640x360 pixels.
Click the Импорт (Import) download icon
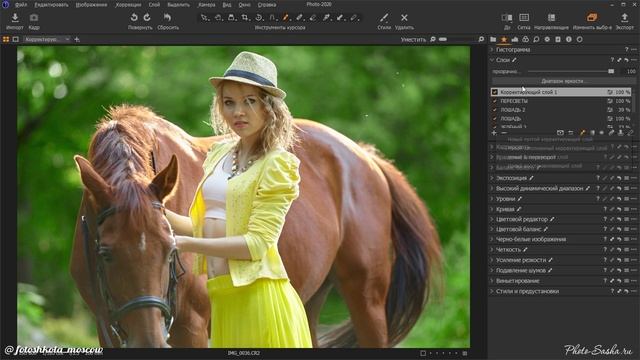15,18
